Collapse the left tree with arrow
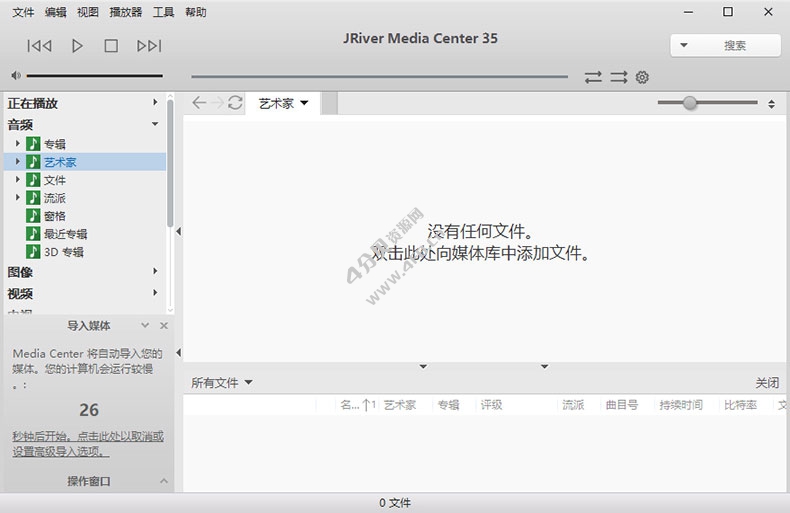 pos(178,232)
